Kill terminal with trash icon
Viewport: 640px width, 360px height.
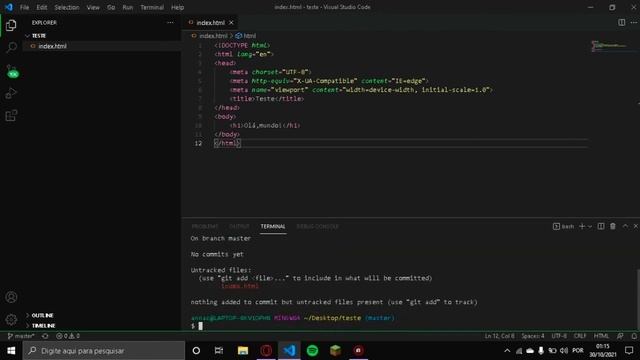tap(613, 226)
